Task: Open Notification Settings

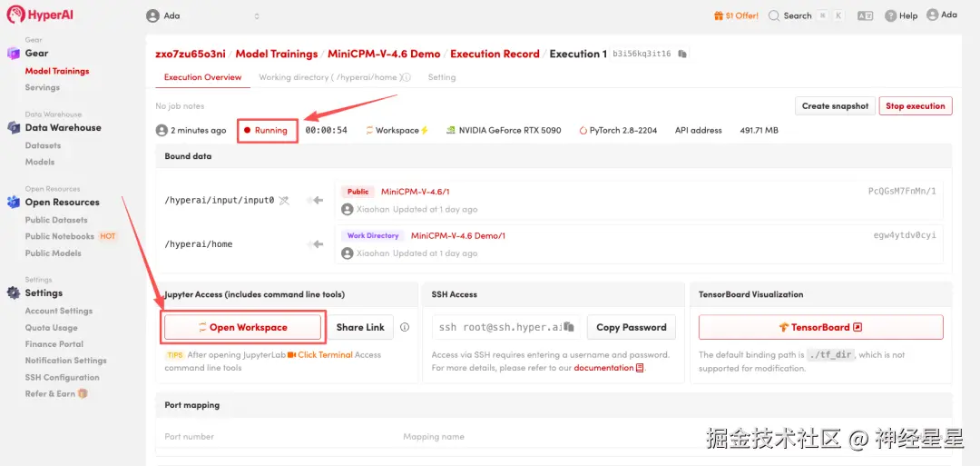Action: (x=65, y=361)
